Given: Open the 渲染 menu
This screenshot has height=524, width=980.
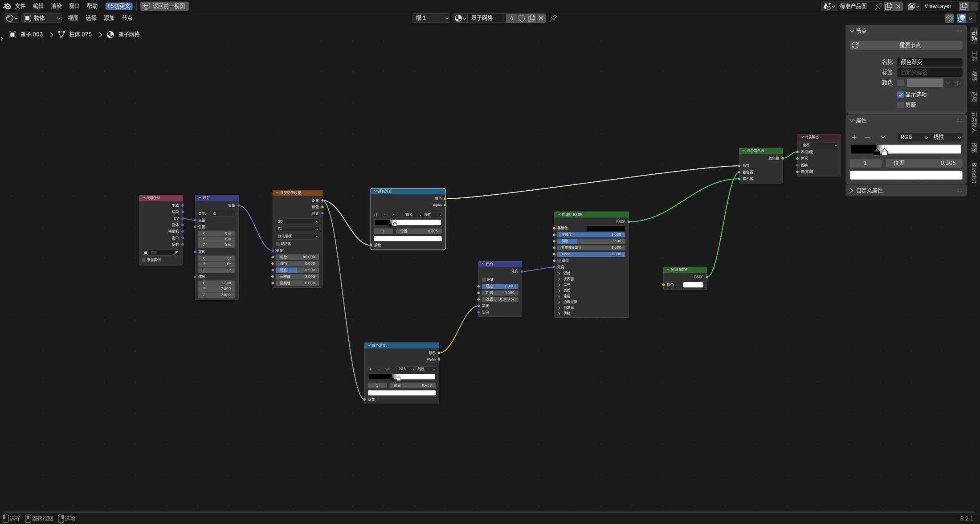Looking at the screenshot, I should click(56, 6).
